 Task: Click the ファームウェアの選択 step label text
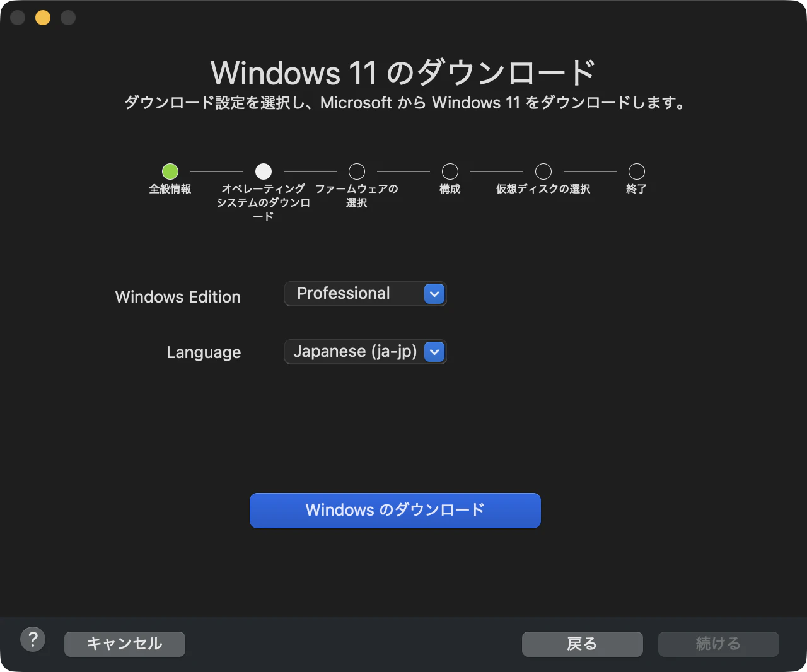tap(357, 196)
